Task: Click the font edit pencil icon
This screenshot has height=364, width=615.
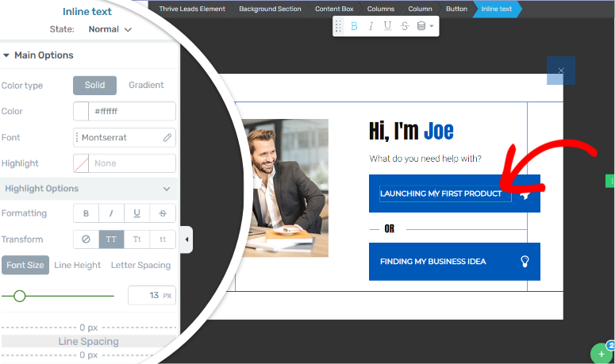Action: click(167, 137)
